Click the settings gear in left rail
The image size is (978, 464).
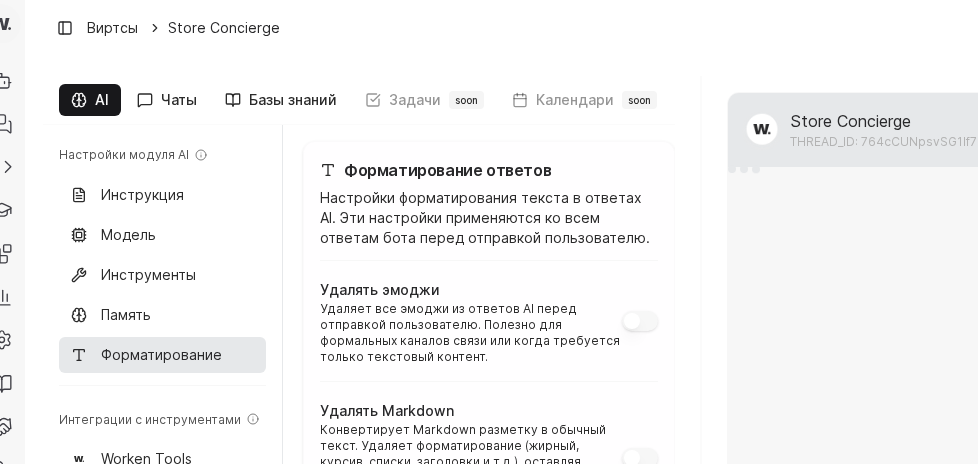4,340
